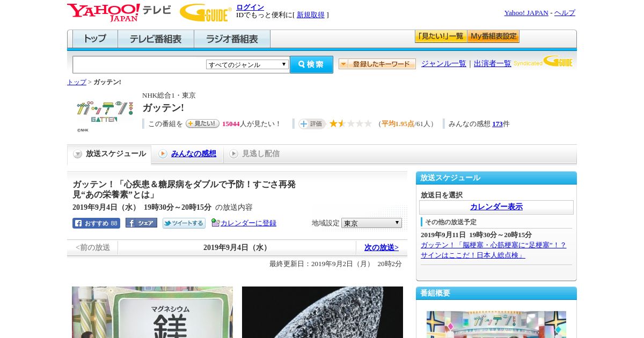Click the Syndicated G-GUIDE logo
644x338 pixels.
click(x=543, y=61)
